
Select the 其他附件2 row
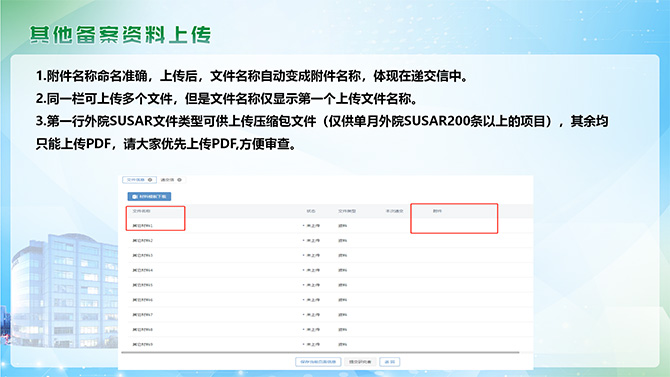coord(330,241)
